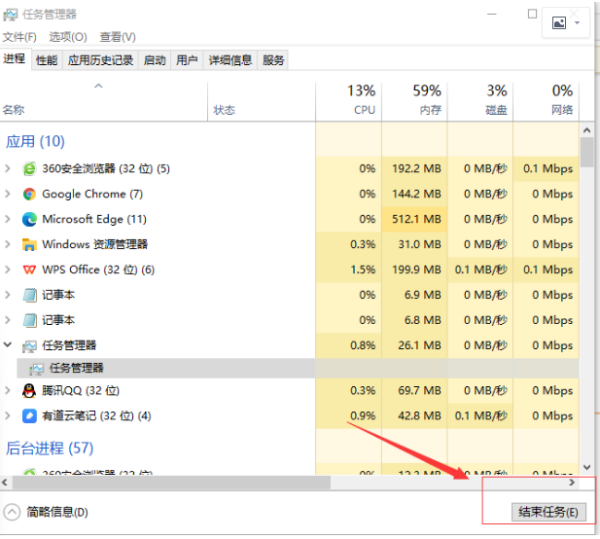Click the Google Chrome icon
This screenshot has height=539, width=600.
(29, 194)
